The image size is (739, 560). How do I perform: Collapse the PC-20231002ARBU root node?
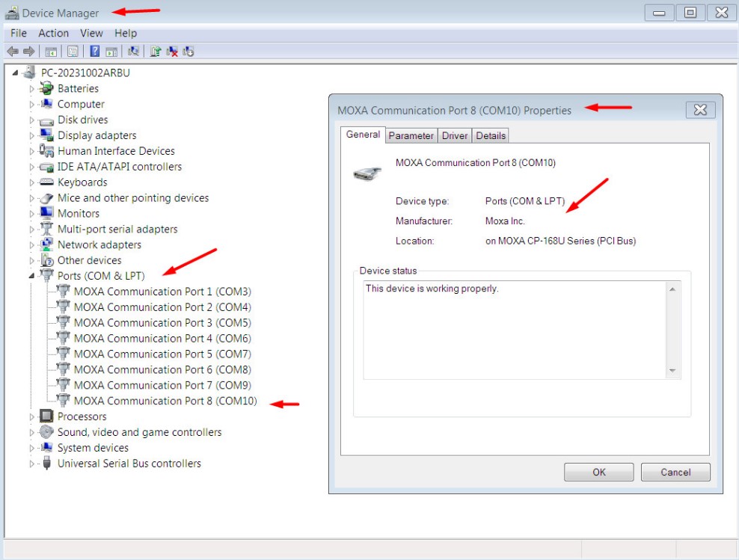click(x=16, y=73)
